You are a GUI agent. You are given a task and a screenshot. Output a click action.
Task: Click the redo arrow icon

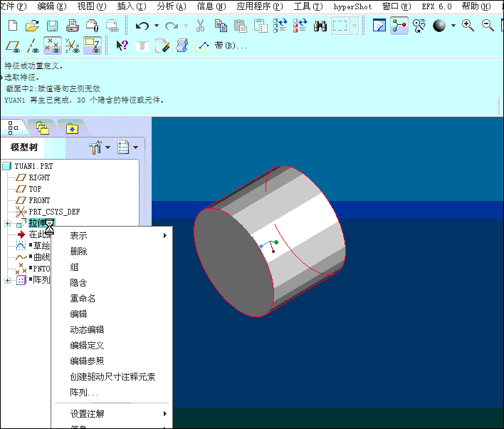[172, 26]
